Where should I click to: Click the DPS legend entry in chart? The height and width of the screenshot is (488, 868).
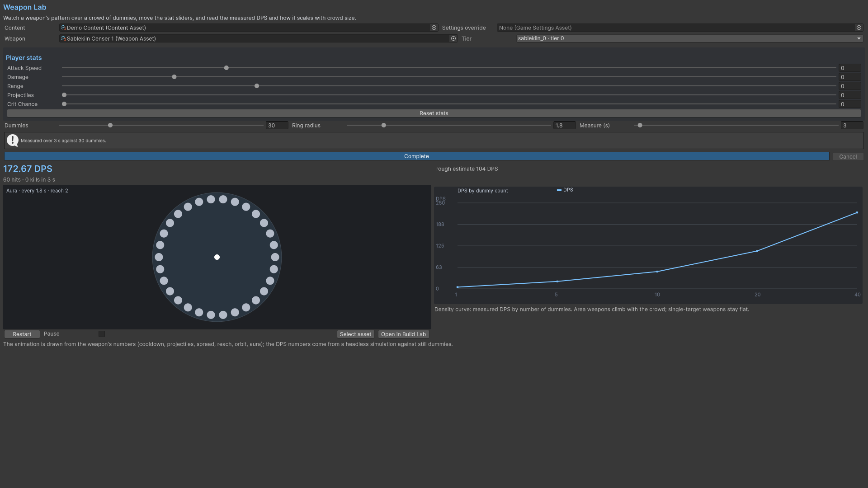565,190
